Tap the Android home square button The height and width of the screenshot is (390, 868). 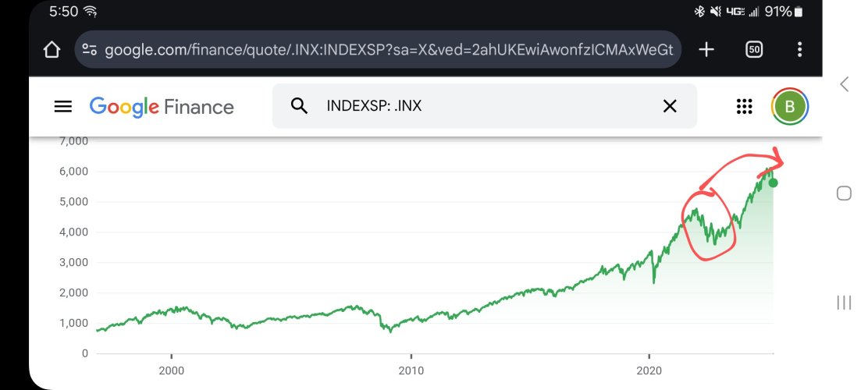pos(844,193)
